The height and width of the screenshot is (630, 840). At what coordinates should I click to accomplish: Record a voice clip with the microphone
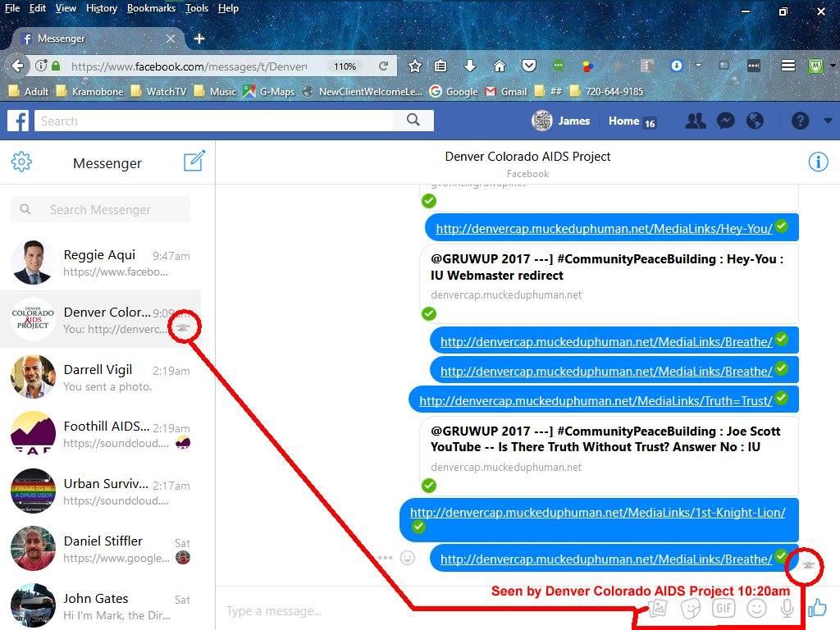(x=787, y=608)
